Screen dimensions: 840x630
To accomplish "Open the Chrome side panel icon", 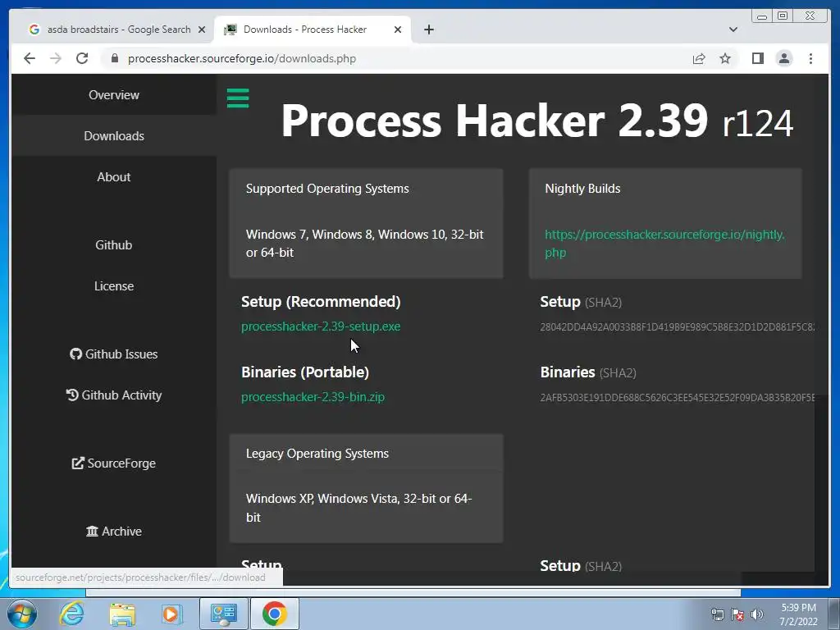I will pos(757,58).
